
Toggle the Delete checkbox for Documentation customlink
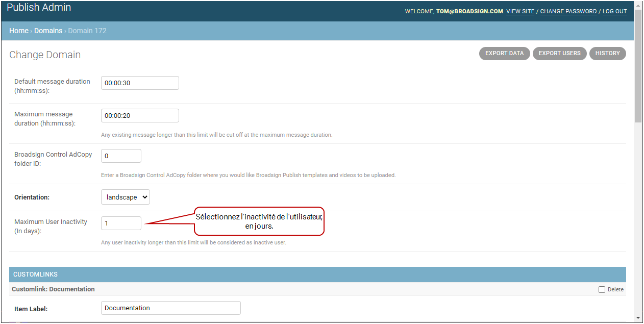(602, 289)
